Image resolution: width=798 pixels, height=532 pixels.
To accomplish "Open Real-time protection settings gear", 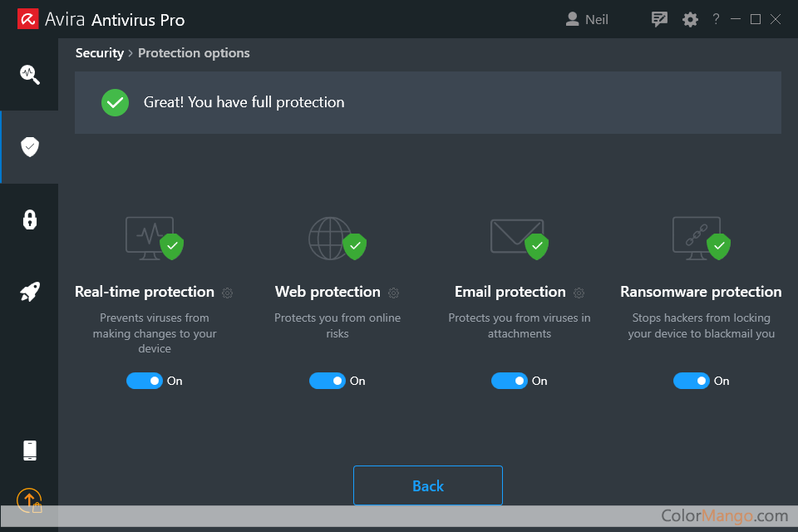I will [227, 293].
